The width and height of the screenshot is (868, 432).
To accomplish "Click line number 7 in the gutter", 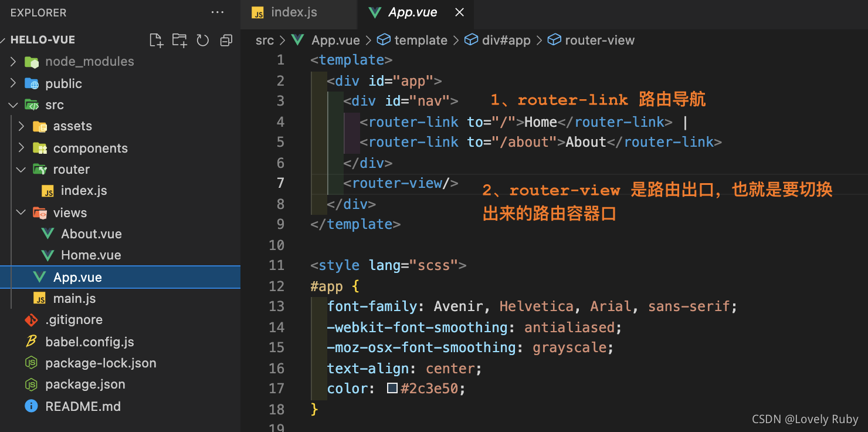I will click(280, 183).
